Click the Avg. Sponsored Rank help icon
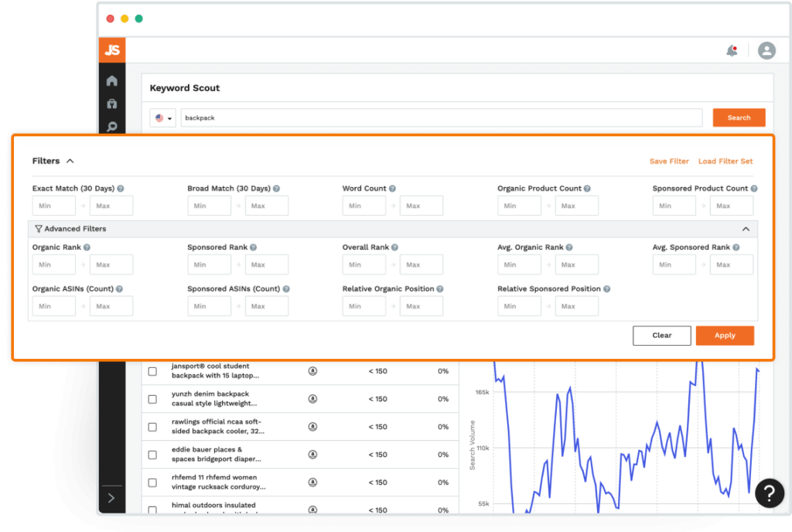The width and height of the screenshot is (792, 532). click(736, 247)
